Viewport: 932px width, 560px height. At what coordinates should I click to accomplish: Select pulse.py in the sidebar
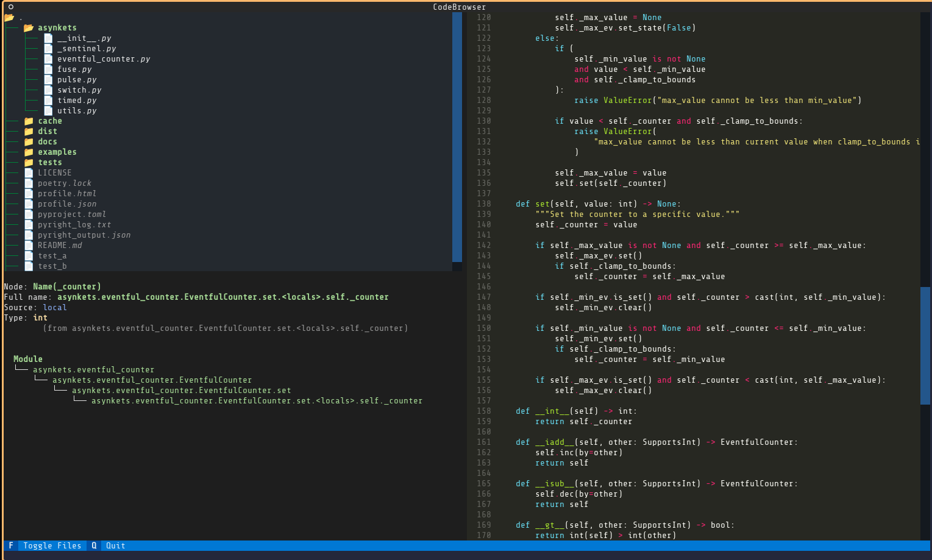coord(76,79)
